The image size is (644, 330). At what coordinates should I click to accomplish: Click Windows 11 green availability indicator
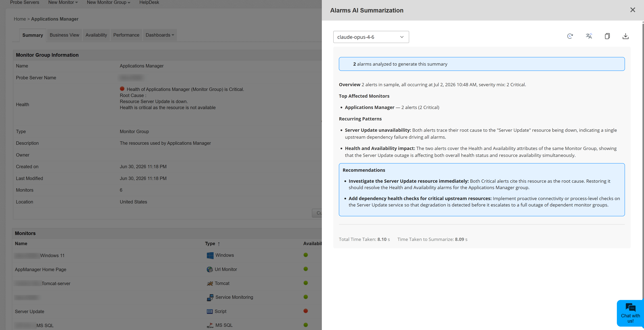(305, 255)
